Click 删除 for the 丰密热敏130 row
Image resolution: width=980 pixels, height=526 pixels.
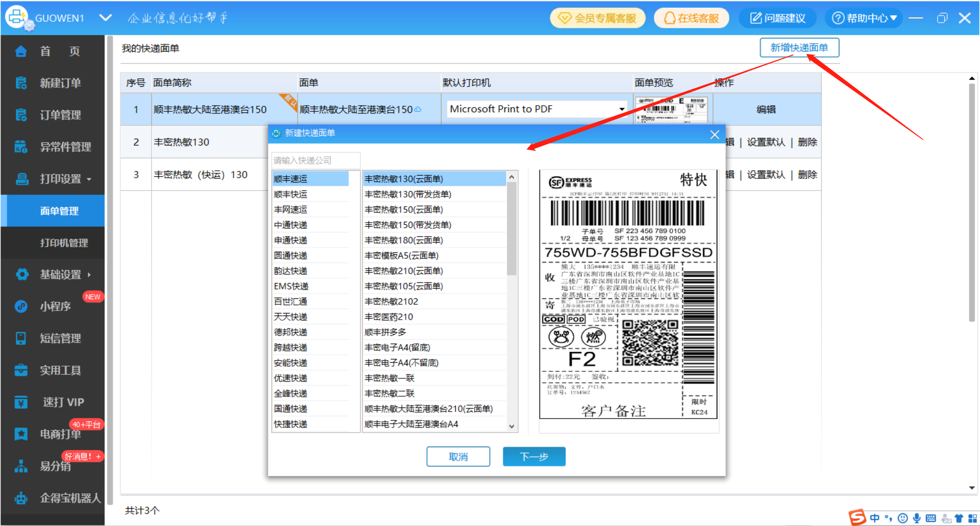coord(807,142)
